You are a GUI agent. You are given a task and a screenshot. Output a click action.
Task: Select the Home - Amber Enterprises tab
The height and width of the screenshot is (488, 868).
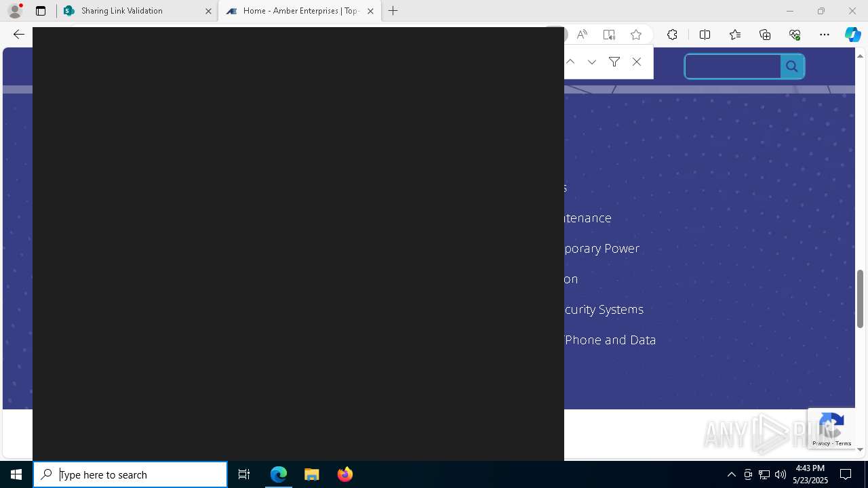point(299,11)
